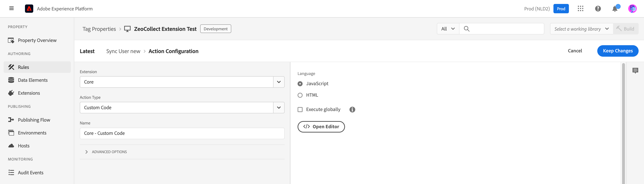Select the JavaScript language option
The image size is (644, 184).
pyautogui.click(x=300, y=84)
